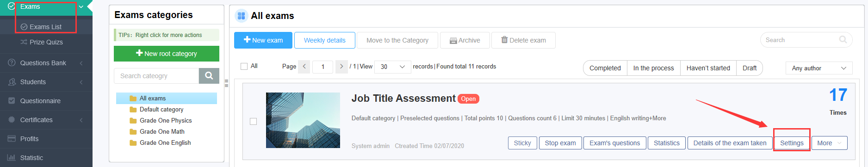The width and height of the screenshot is (868, 167).
Task: Select Grade One Physics category
Action: point(166,120)
